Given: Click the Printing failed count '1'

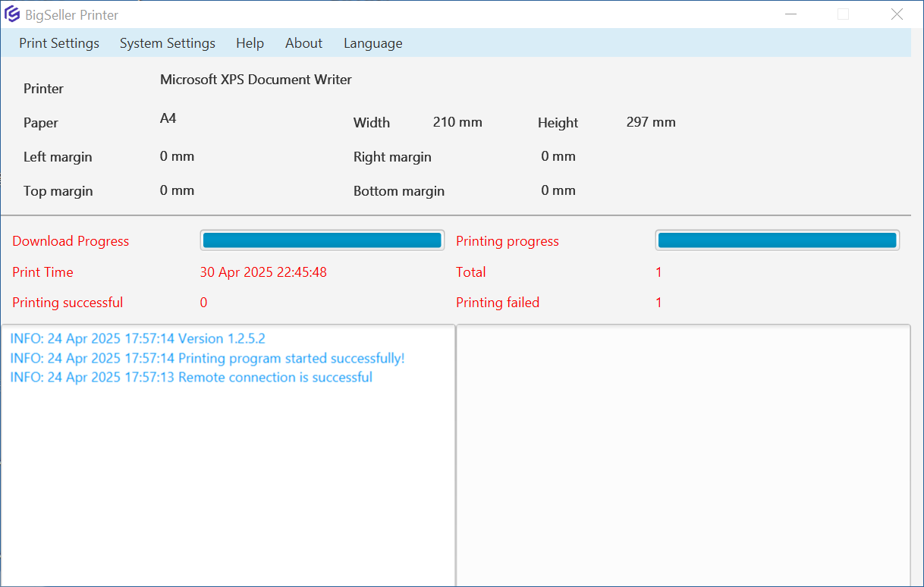Looking at the screenshot, I should coord(658,303).
